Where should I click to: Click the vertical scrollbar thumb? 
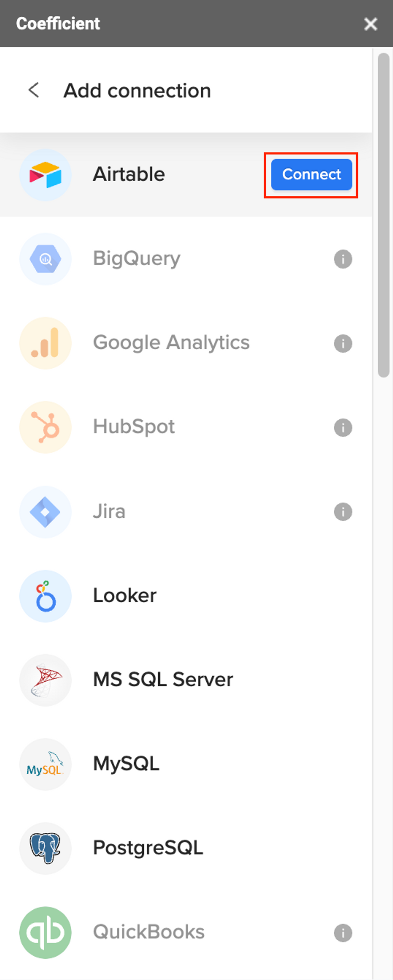(x=383, y=215)
